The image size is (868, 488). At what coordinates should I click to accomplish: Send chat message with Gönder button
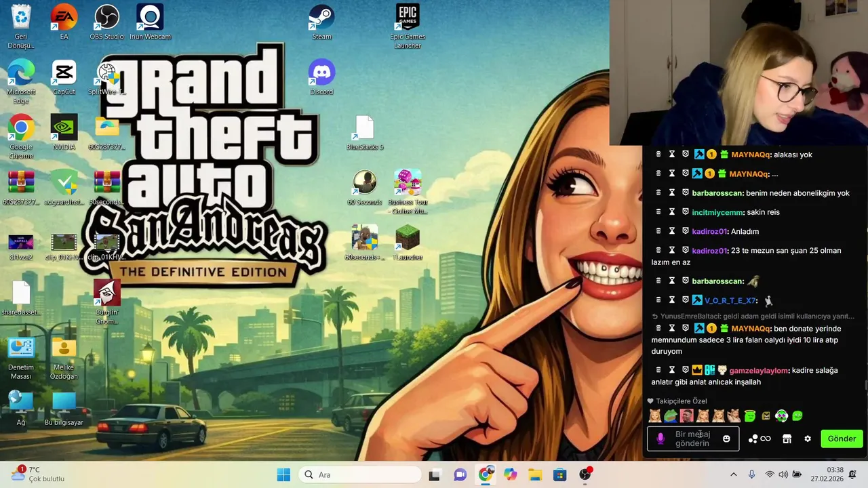pos(842,439)
